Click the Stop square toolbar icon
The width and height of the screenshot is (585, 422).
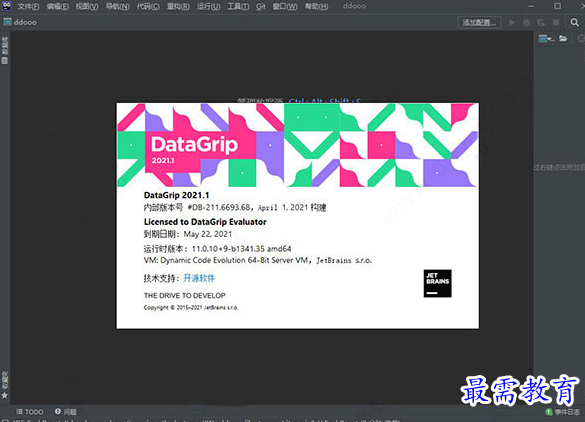tap(556, 22)
